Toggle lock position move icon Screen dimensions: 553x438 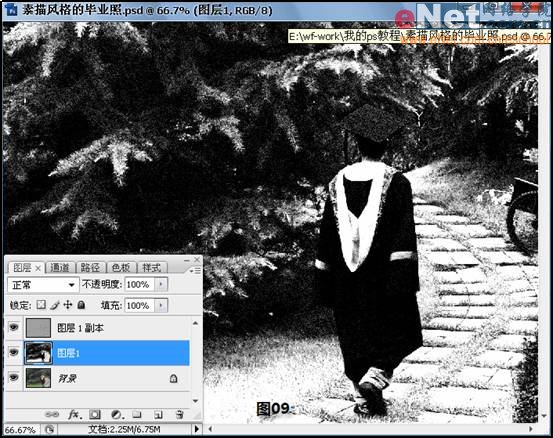click(68, 305)
